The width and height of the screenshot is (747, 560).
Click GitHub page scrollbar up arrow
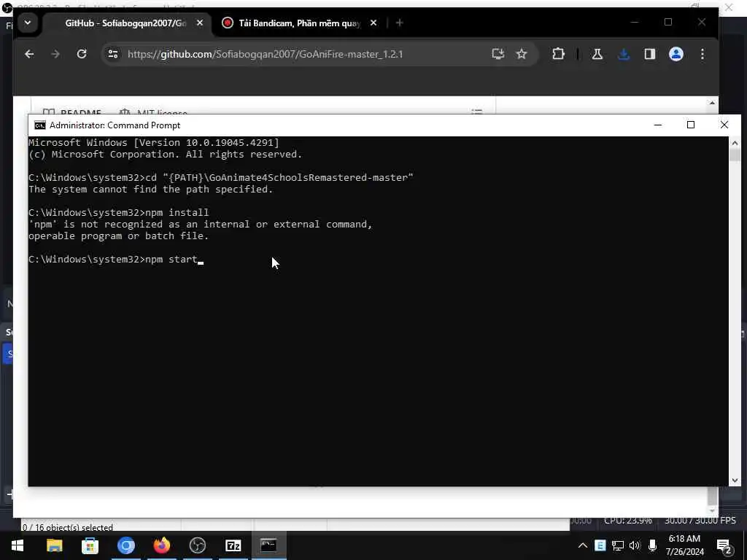tap(712, 103)
